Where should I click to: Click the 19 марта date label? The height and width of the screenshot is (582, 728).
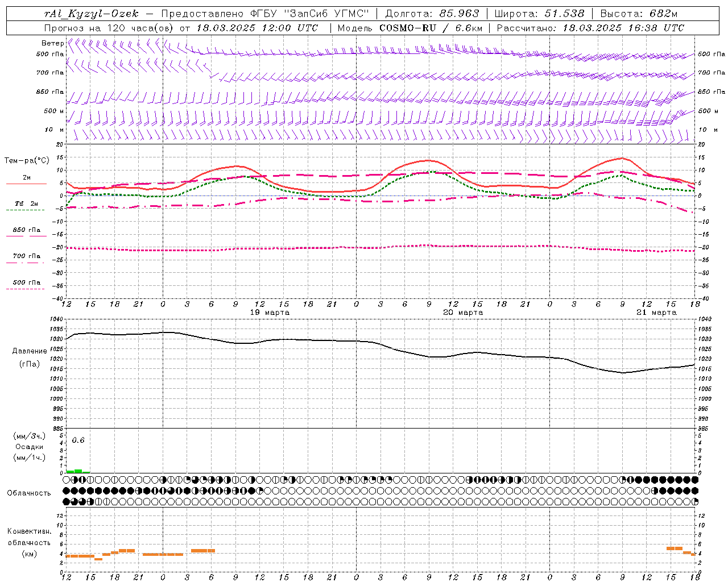click(270, 313)
